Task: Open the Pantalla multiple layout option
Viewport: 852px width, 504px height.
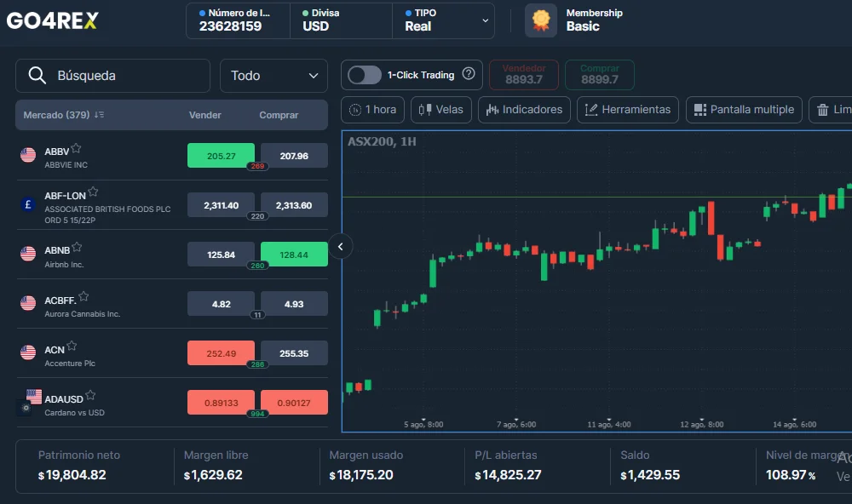Action: point(744,110)
